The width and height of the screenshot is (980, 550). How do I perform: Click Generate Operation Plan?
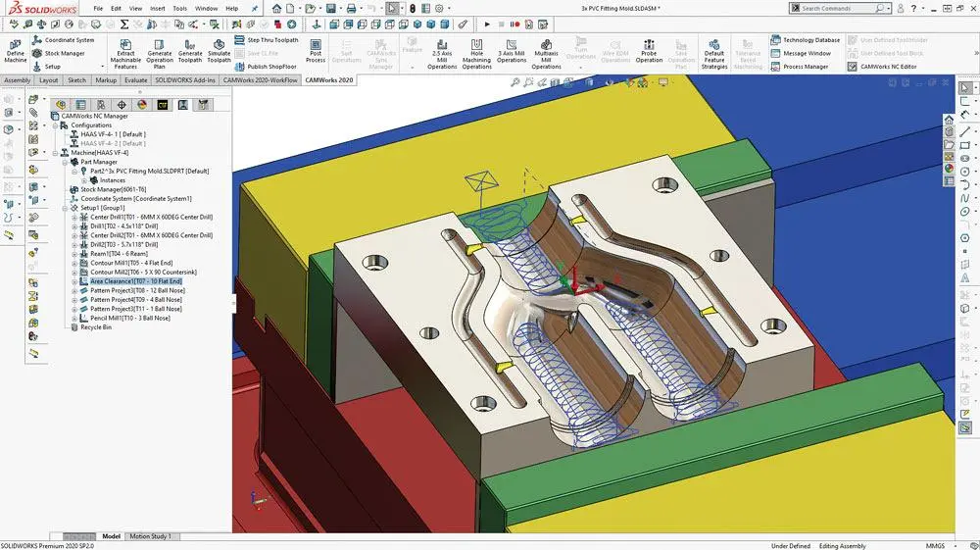(160, 53)
